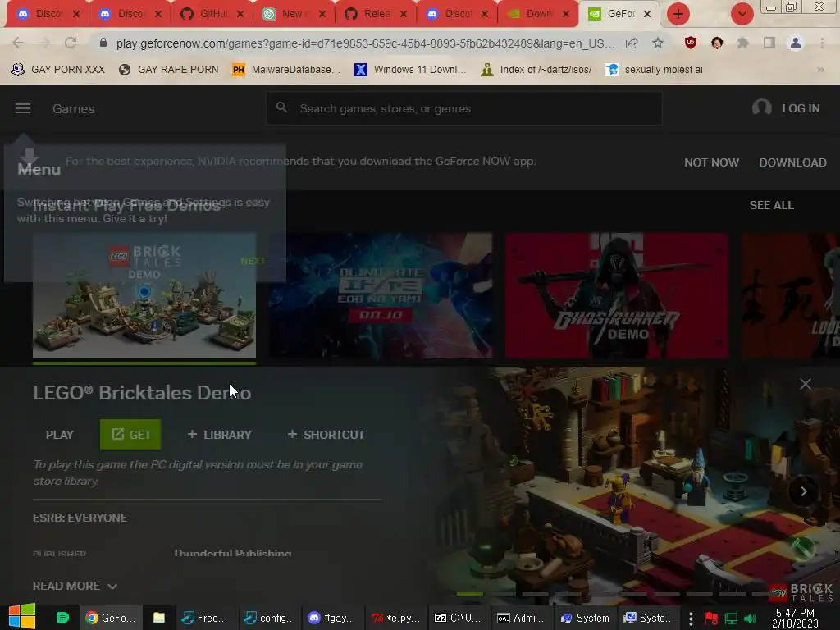Click DOWNLOAD for the GeForce NOW app

pyautogui.click(x=792, y=162)
